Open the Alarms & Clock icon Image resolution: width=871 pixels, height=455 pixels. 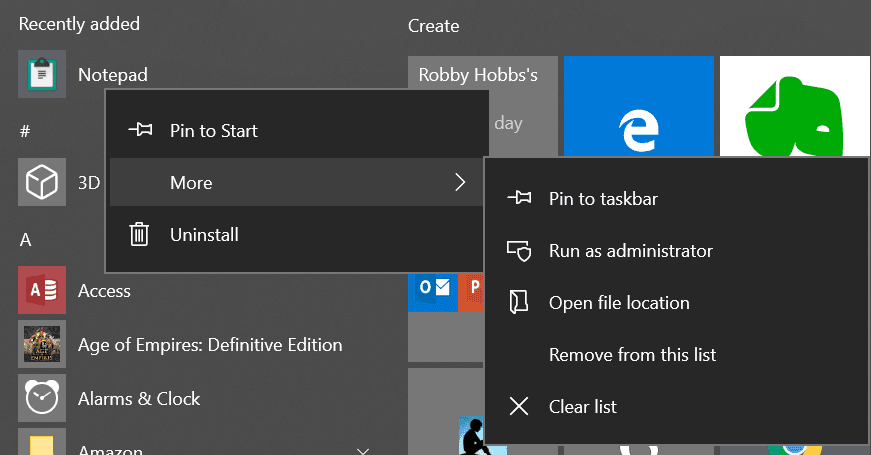[42, 398]
